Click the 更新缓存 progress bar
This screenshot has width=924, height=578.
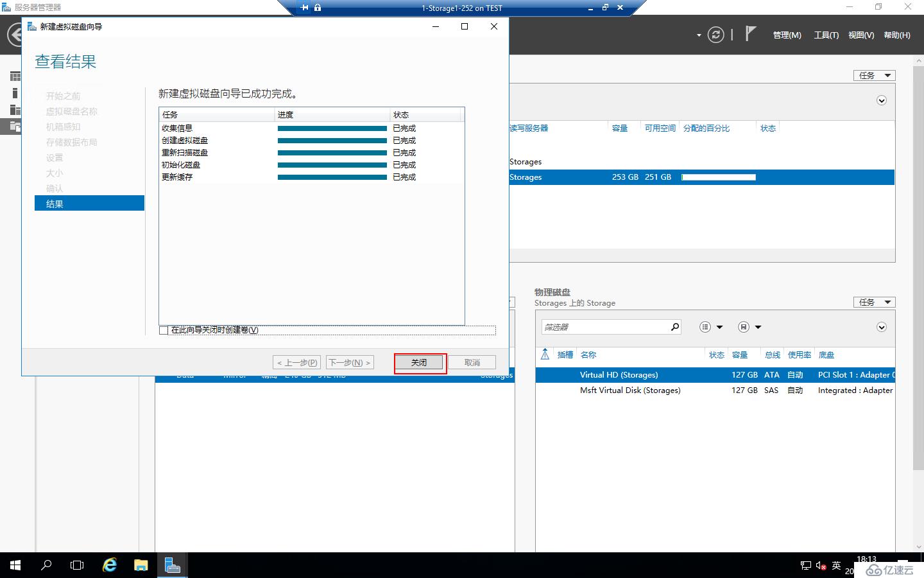click(332, 177)
